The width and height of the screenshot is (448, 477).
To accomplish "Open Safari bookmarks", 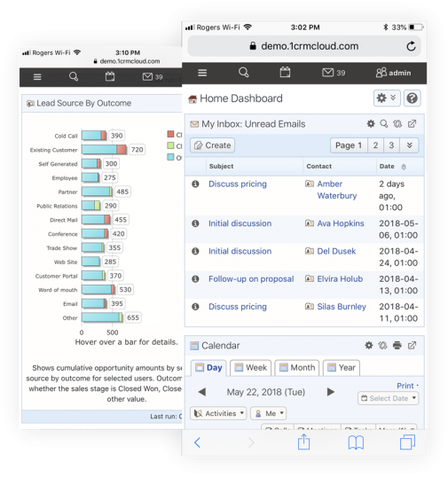I will (356, 442).
